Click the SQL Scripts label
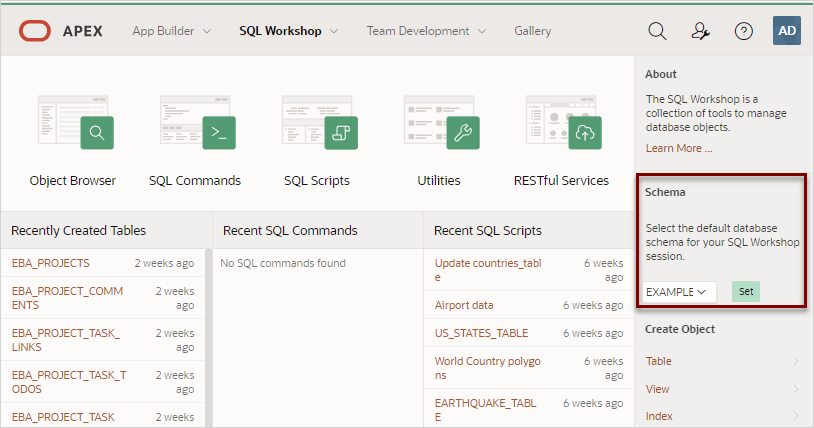Viewport: 814px width, 428px height. coord(317,181)
